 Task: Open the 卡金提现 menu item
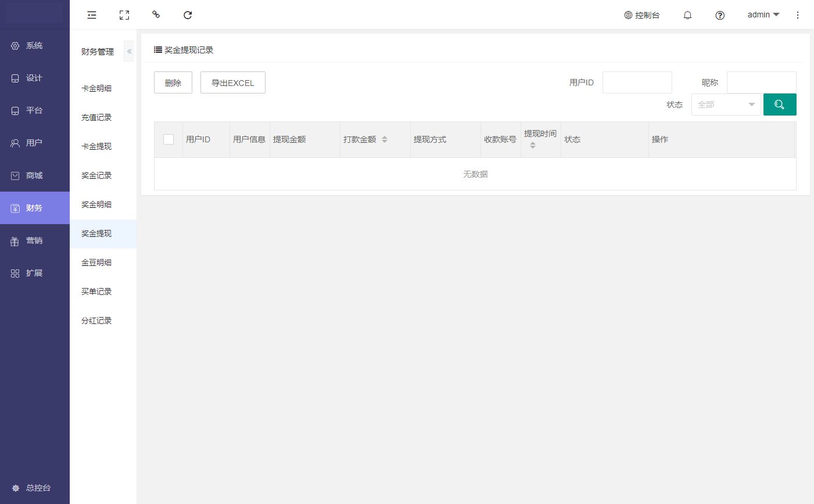coord(96,146)
